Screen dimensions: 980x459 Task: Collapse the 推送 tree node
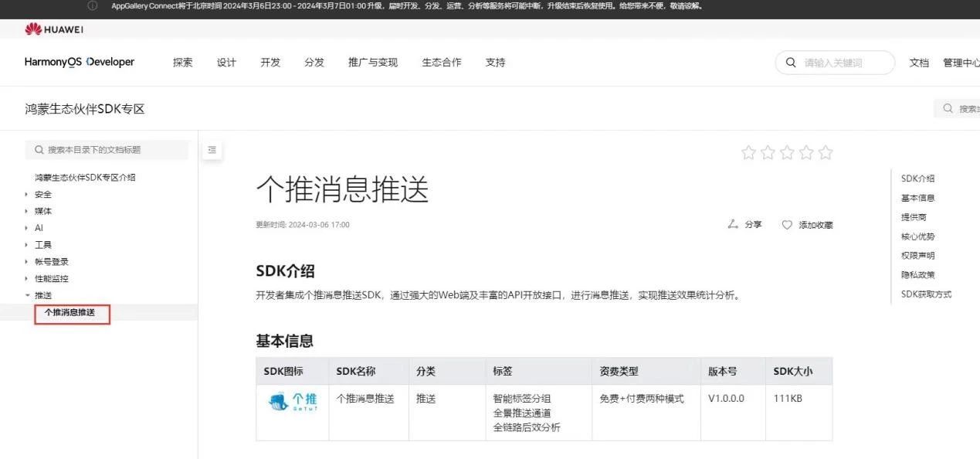point(27,295)
